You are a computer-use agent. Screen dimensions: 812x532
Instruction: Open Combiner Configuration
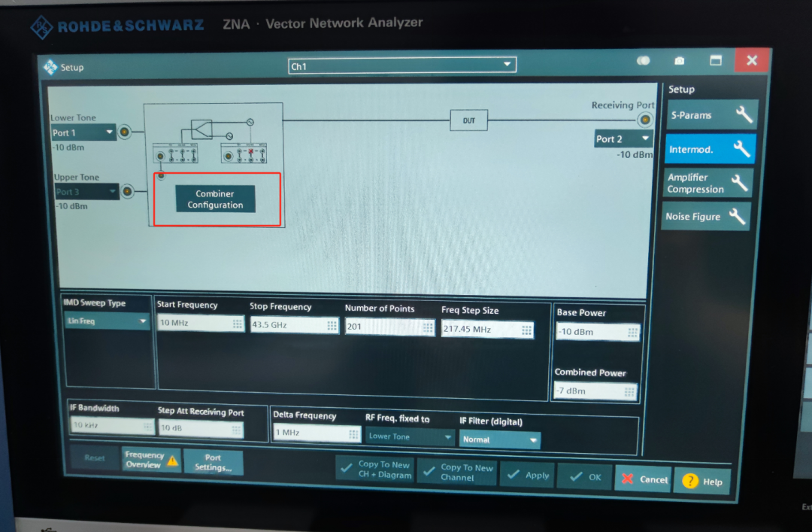[x=215, y=199]
